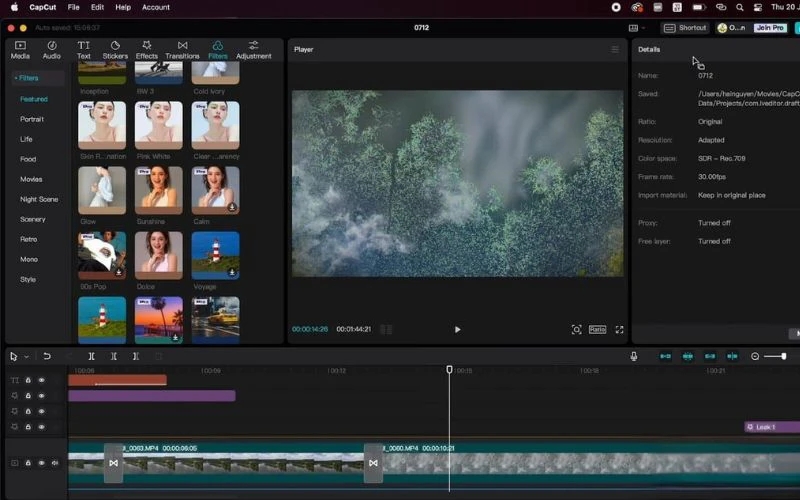Click the Join Pro button

click(770, 28)
